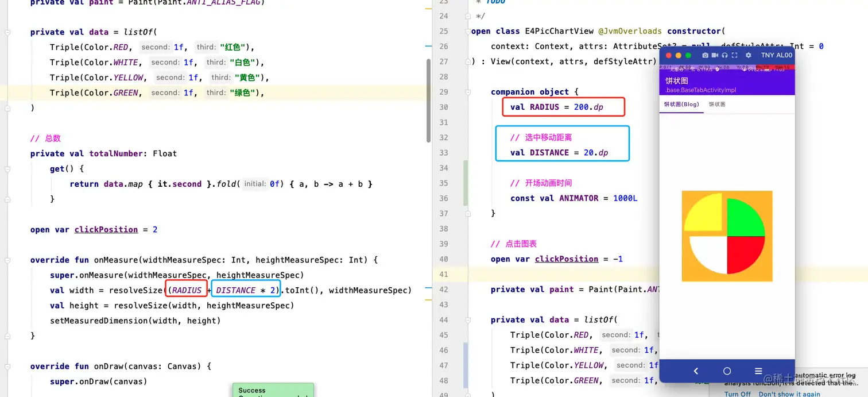Click the // 点击图表 comment
This screenshot has width=868, height=397.
[x=514, y=244]
